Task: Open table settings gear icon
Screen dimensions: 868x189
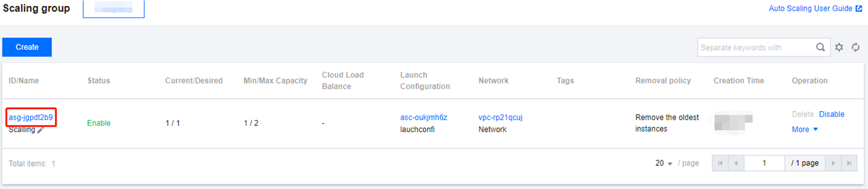Action: click(839, 47)
